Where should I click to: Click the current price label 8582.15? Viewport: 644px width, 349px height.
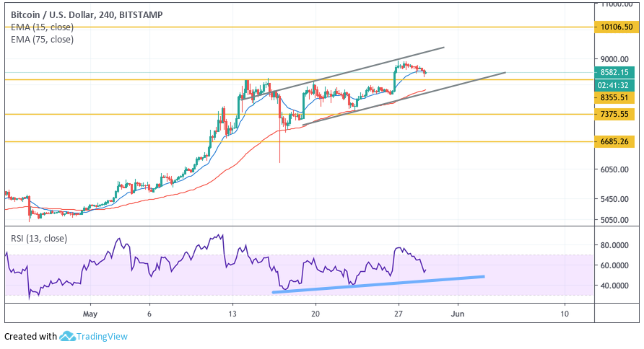click(616, 72)
